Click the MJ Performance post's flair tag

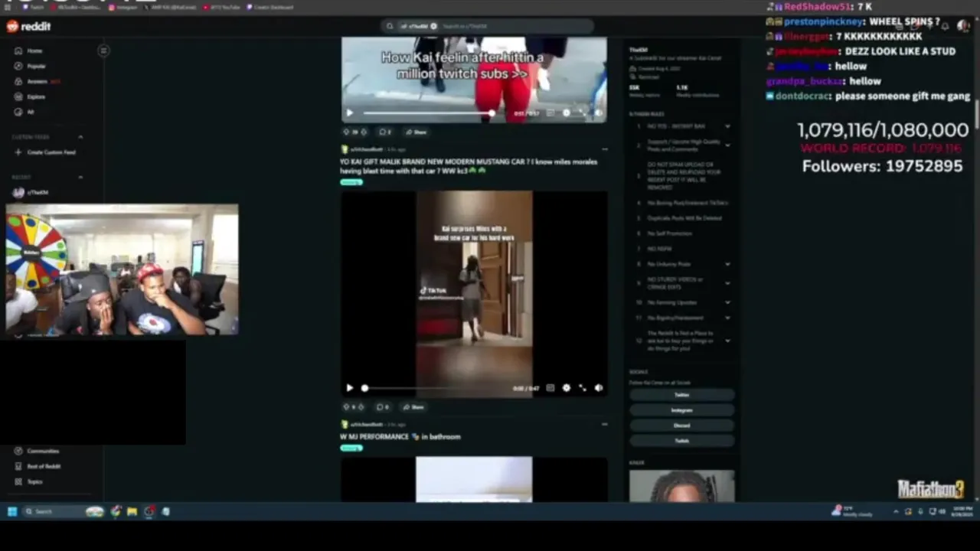pyautogui.click(x=351, y=448)
